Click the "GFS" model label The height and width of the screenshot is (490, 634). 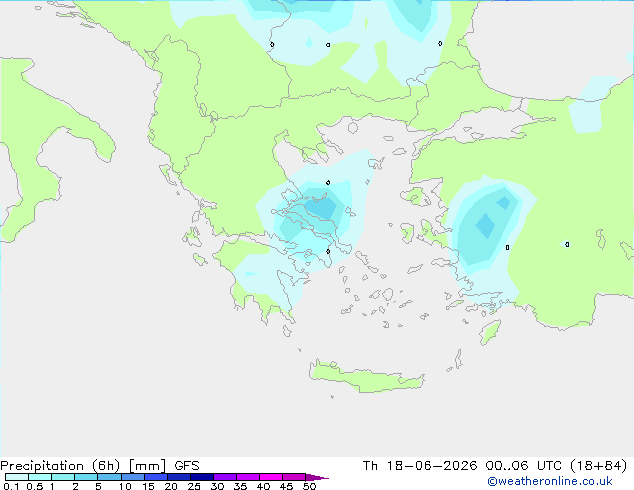pyautogui.click(x=187, y=466)
